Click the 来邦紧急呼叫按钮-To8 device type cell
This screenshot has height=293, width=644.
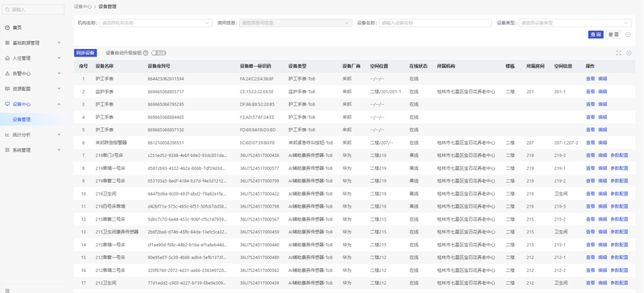point(311,143)
